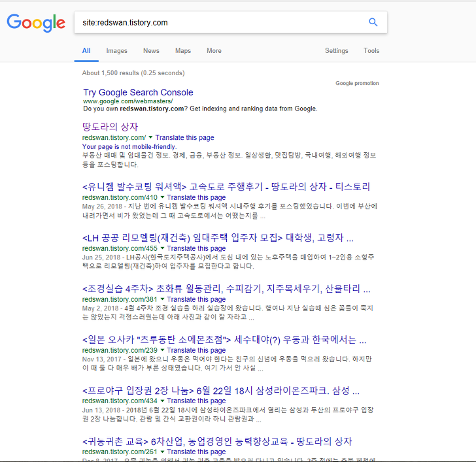Expand dropdown arrow next to redswan.tistory.com/434

162,401
